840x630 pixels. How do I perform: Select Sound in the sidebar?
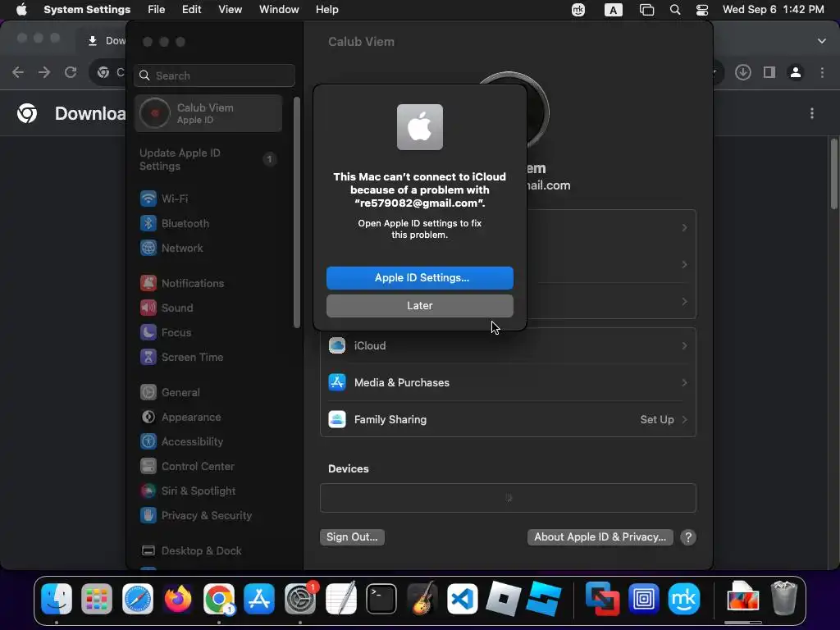[209, 308]
